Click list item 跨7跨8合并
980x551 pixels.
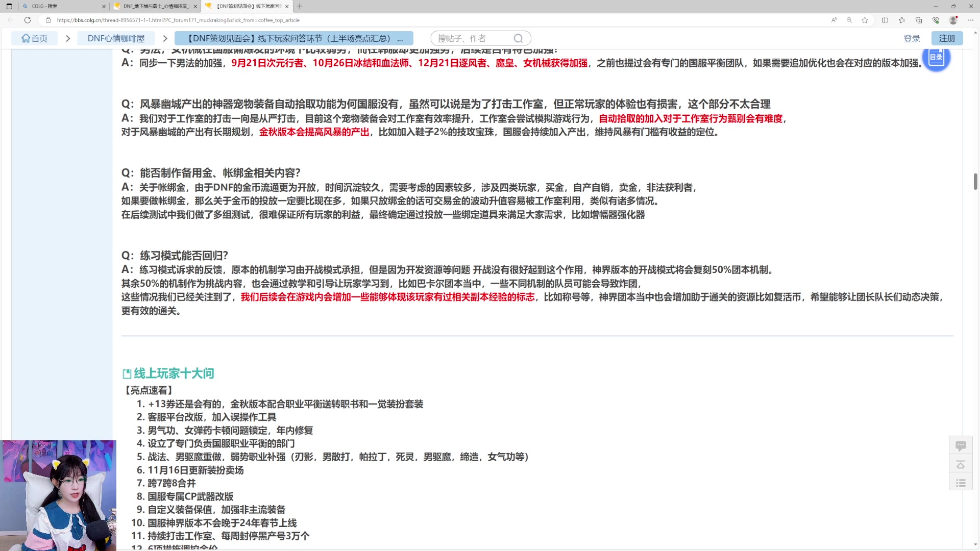[171, 483]
